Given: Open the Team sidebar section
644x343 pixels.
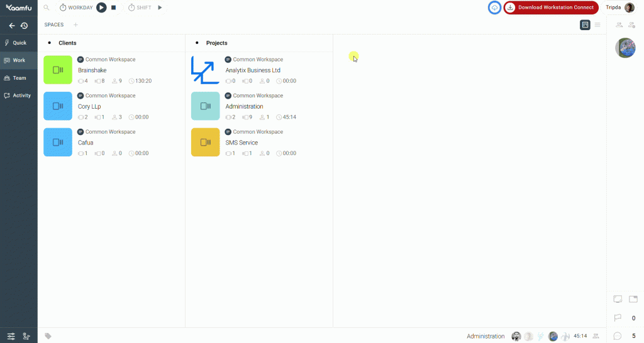Looking at the screenshot, I should pos(19,78).
